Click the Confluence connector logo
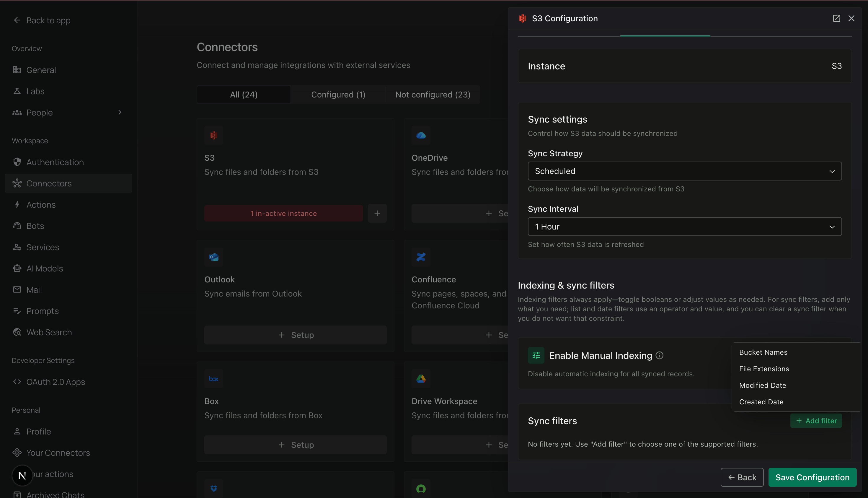Screen dimensions: 868x498 (x=421, y=257)
